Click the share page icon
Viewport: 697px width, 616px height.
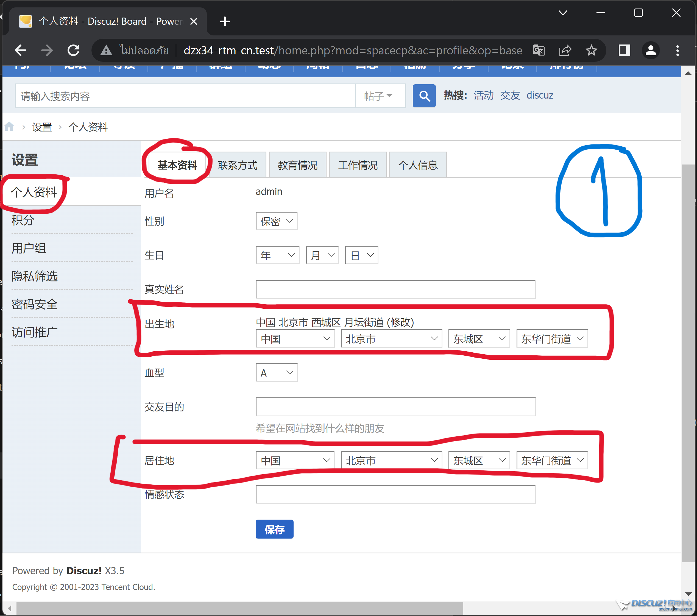point(565,51)
